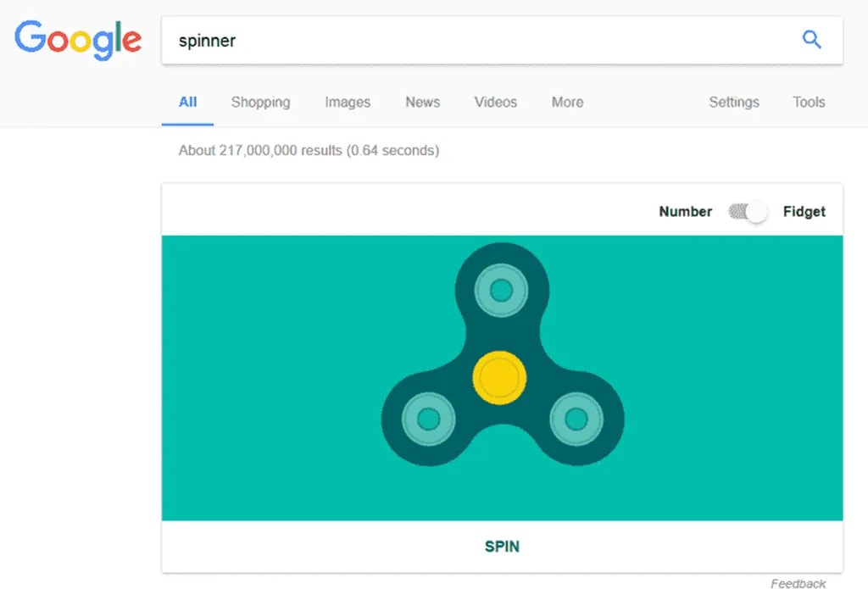Click the Google logo
Image resolution: width=868 pixels, height=589 pixels.
78,39
